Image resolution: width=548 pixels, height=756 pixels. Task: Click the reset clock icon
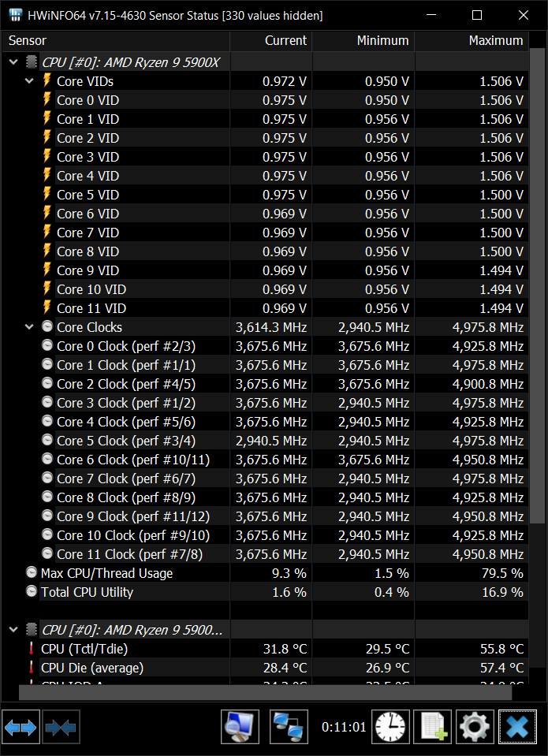tap(390, 727)
